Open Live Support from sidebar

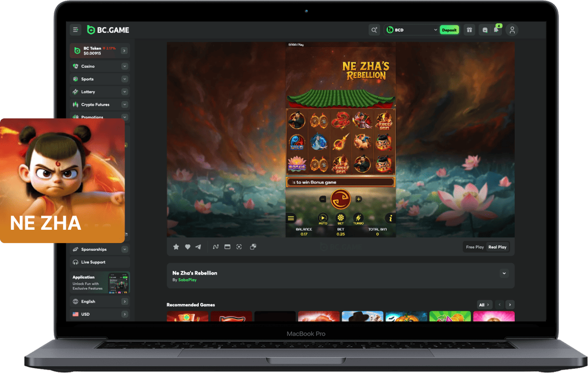click(93, 262)
